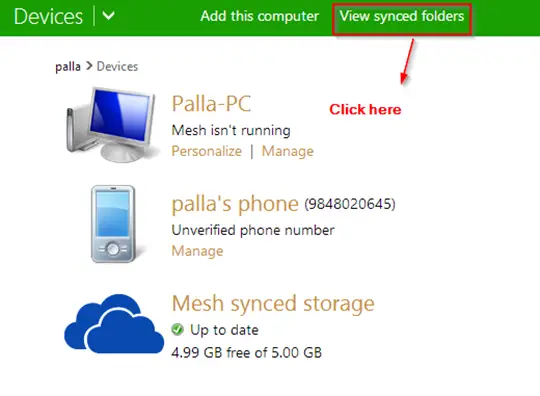Click Manage link under palla's phone
Viewport: 540px width, 396px height.
(197, 251)
